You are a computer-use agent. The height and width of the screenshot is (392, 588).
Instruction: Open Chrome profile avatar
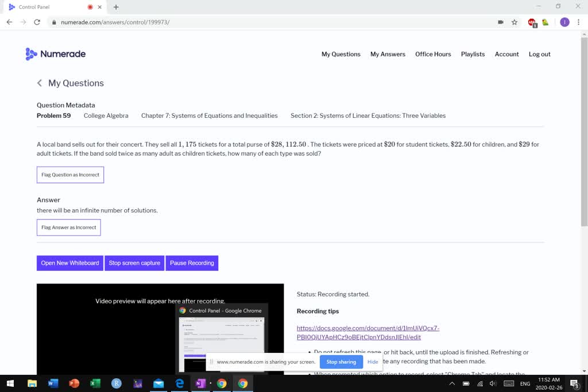[x=564, y=22]
